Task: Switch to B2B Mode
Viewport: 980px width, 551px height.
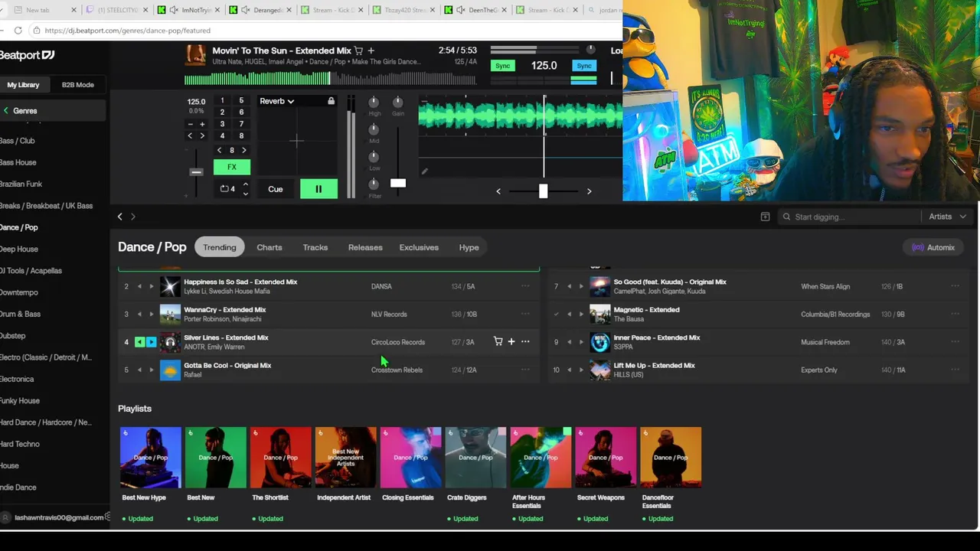Action: point(77,85)
